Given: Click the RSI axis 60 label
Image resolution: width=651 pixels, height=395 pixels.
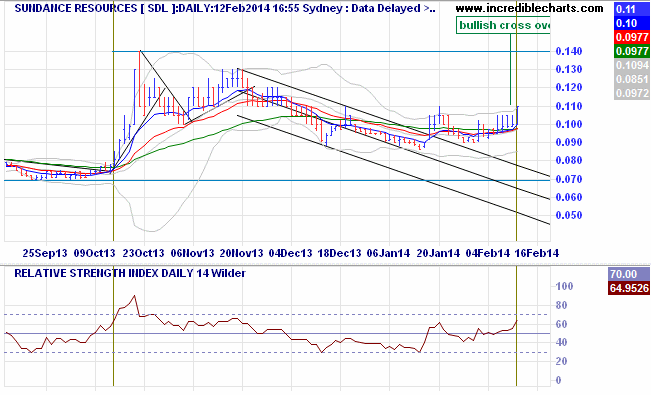Looking at the screenshot, I should point(561,324).
